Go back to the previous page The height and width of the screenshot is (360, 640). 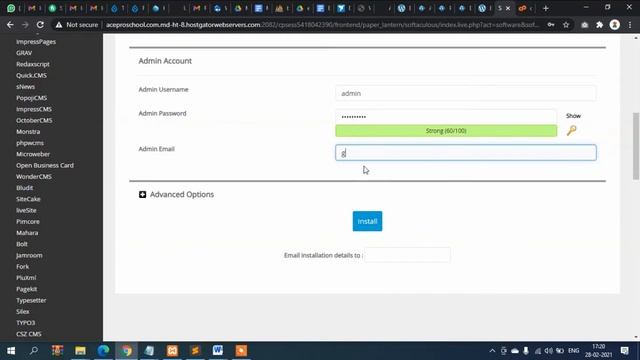pos(10,25)
